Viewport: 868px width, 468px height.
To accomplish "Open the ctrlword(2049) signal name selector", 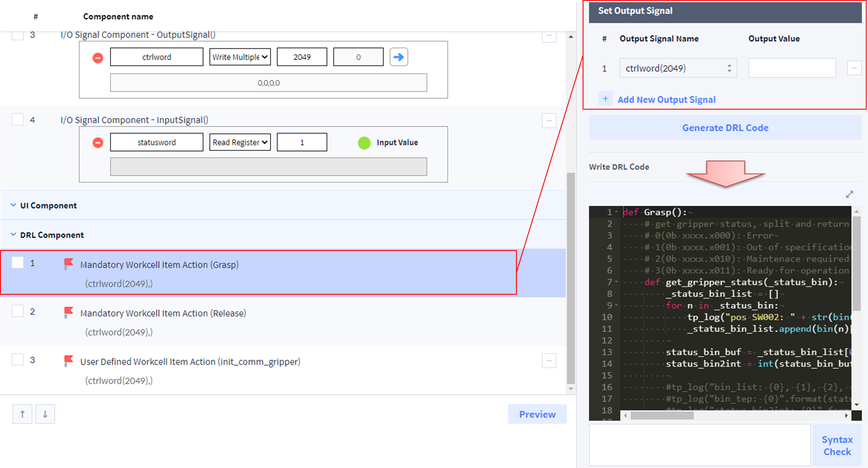I will click(678, 68).
